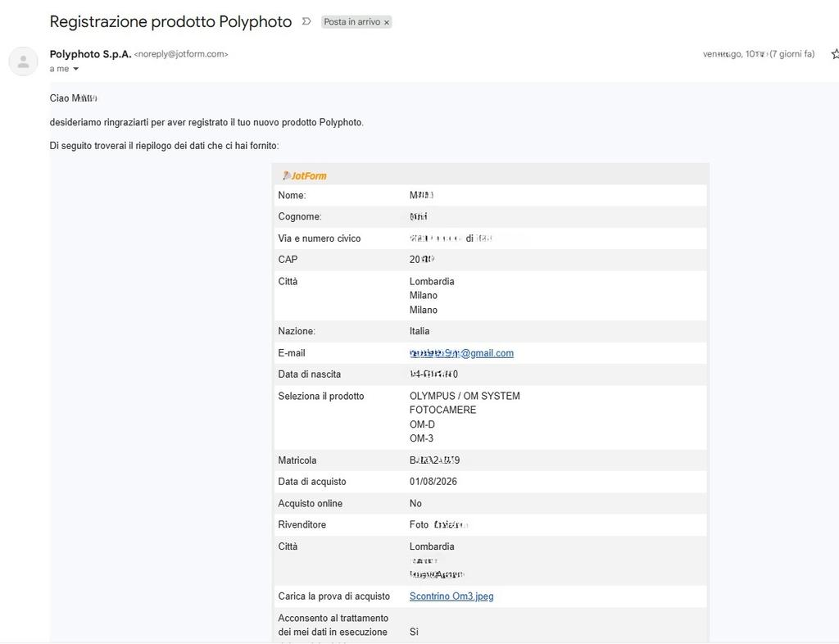The image size is (839, 644).
Task: Click the 'Acconsento al trattamento' consent label
Action: tap(333, 625)
